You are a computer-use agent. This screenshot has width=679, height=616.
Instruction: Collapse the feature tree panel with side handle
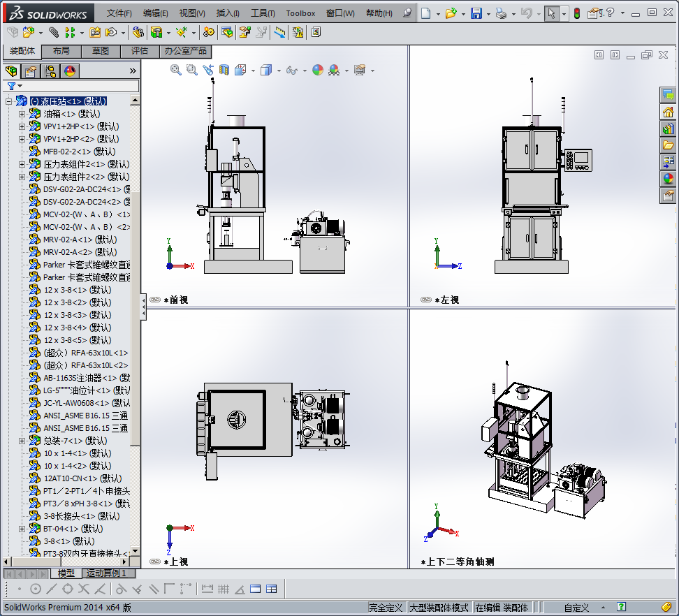(x=143, y=307)
